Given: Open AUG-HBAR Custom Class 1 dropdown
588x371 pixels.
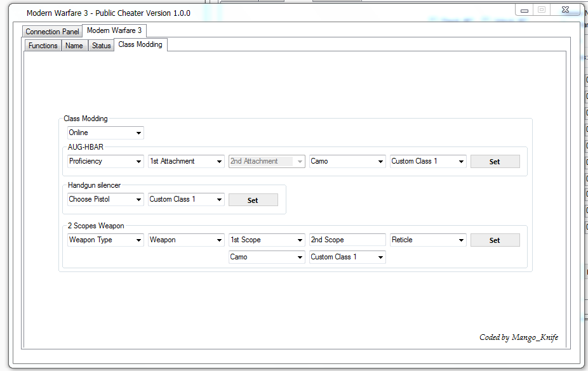Looking at the screenshot, I should pyautogui.click(x=428, y=161).
